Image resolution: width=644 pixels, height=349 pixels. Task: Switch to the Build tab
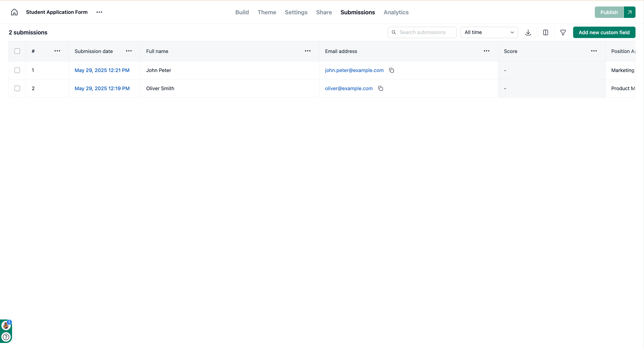tap(242, 12)
